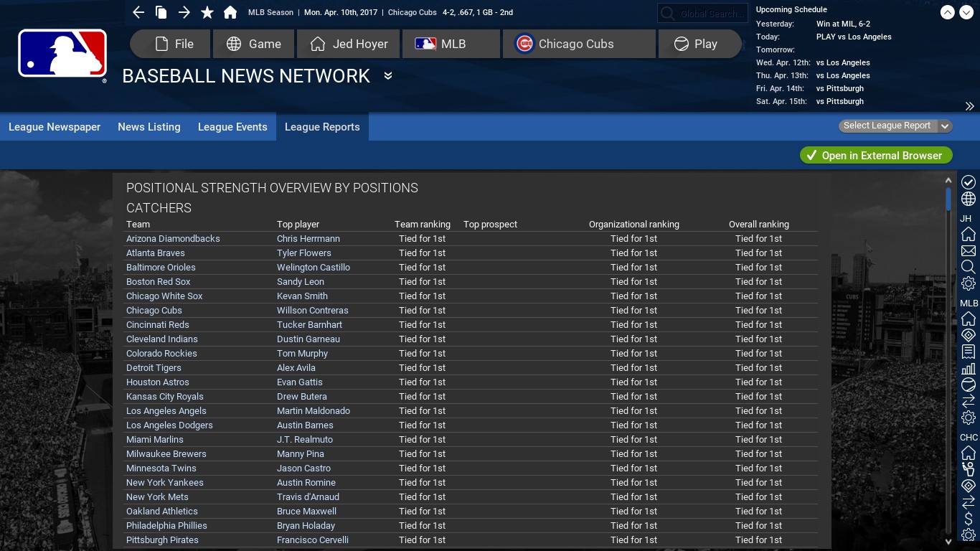Expand the Baseball News Network title chevron

[x=388, y=76]
